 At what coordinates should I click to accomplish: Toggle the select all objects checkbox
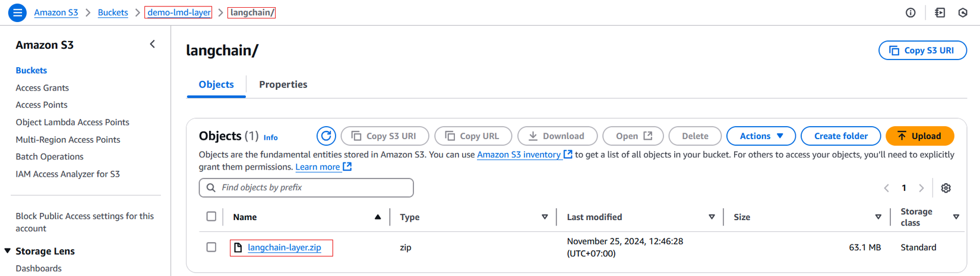click(211, 217)
